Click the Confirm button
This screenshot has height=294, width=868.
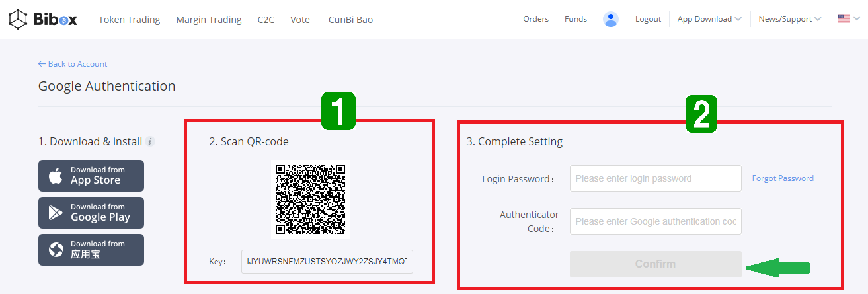point(656,264)
